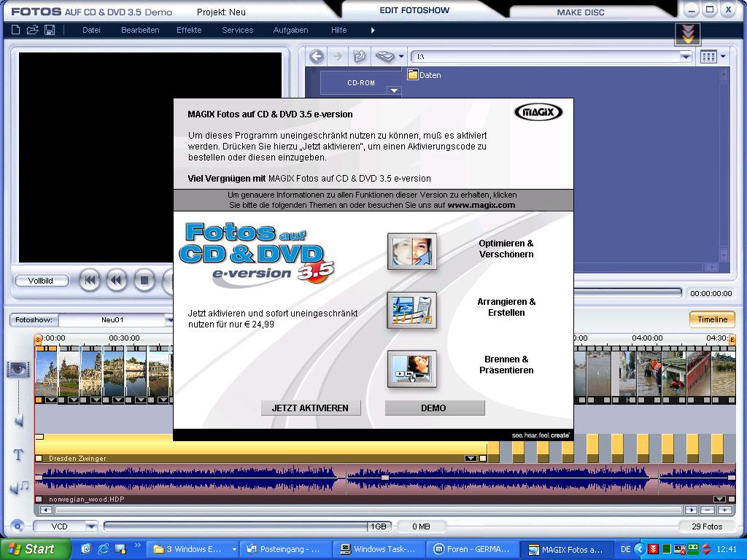The height and width of the screenshot is (560, 747).
Task: Click the start marker on timeline ruler
Action: tap(38, 339)
